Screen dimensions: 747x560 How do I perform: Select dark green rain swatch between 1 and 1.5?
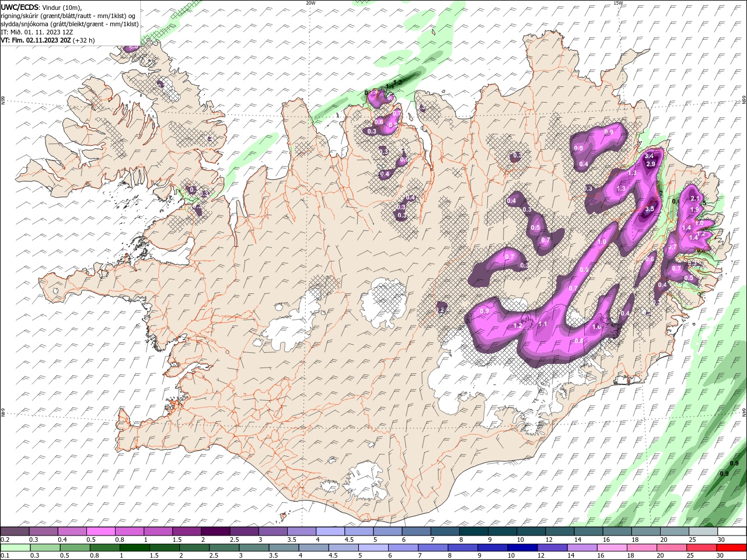coord(134,547)
